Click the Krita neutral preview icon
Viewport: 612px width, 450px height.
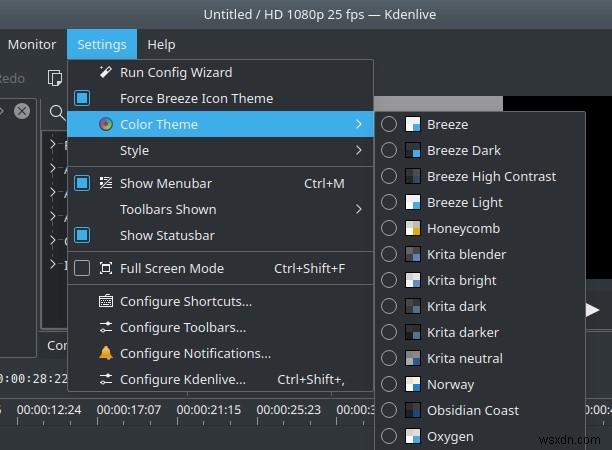pyautogui.click(x=413, y=358)
